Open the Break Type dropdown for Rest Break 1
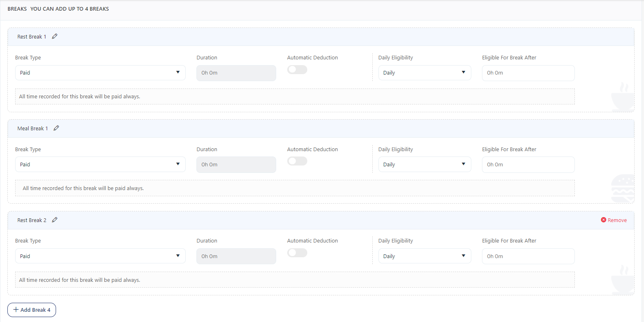Viewport: 644px width, 322px height. tap(100, 73)
